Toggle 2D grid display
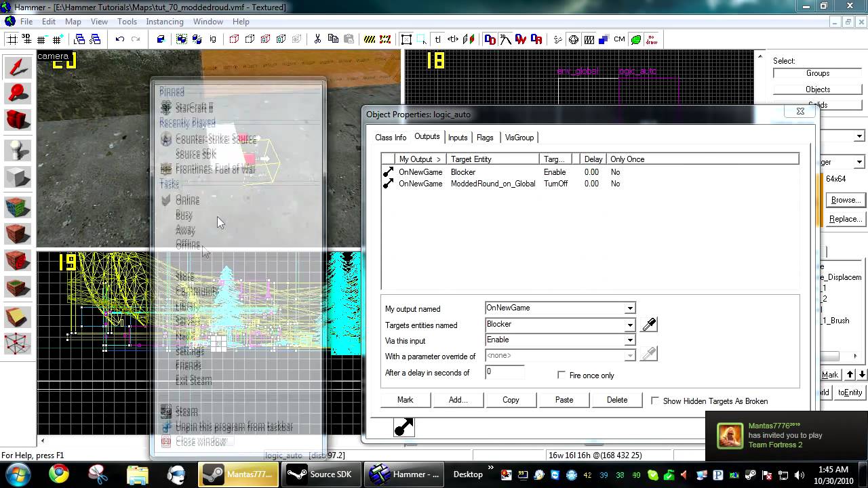Image resolution: width=868 pixels, height=488 pixels. point(12,39)
